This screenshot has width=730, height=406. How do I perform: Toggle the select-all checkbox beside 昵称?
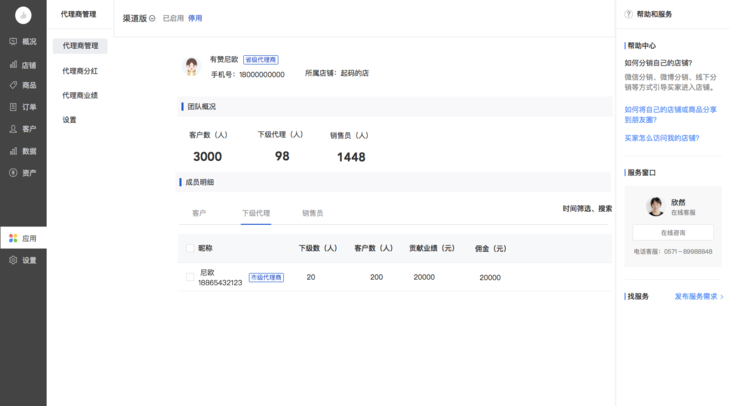(190, 248)
